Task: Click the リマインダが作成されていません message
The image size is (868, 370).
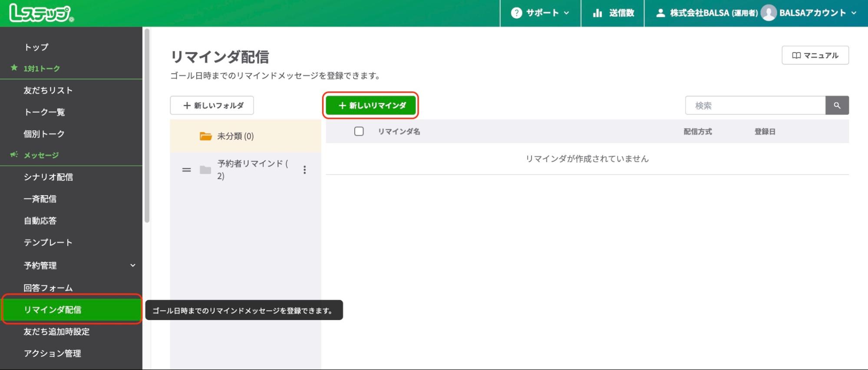Action: click(587, 159)
